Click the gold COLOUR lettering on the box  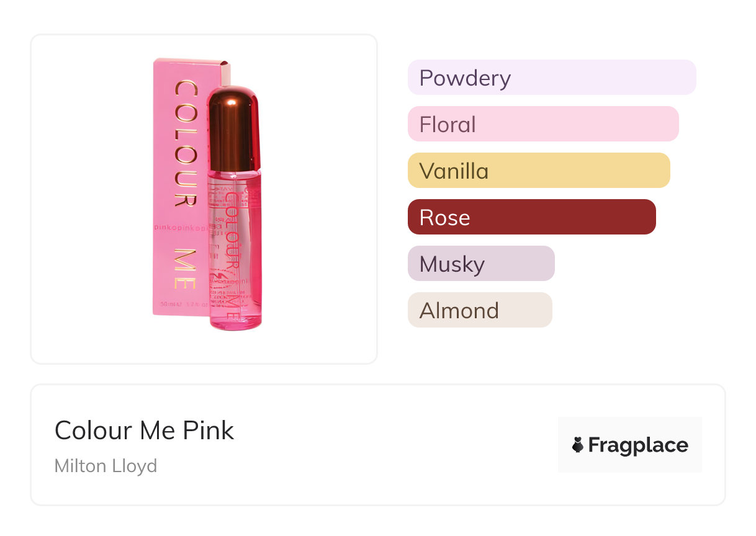[185, 143]
